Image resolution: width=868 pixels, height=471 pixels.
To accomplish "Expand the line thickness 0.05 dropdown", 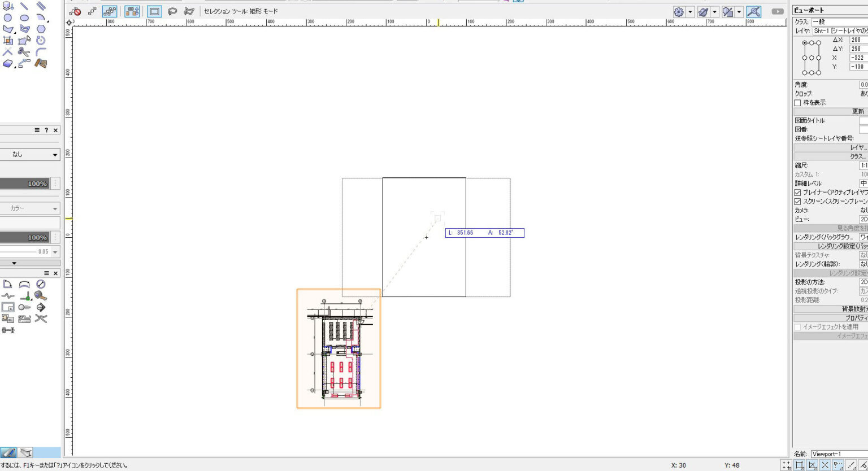I will [55, 252].
